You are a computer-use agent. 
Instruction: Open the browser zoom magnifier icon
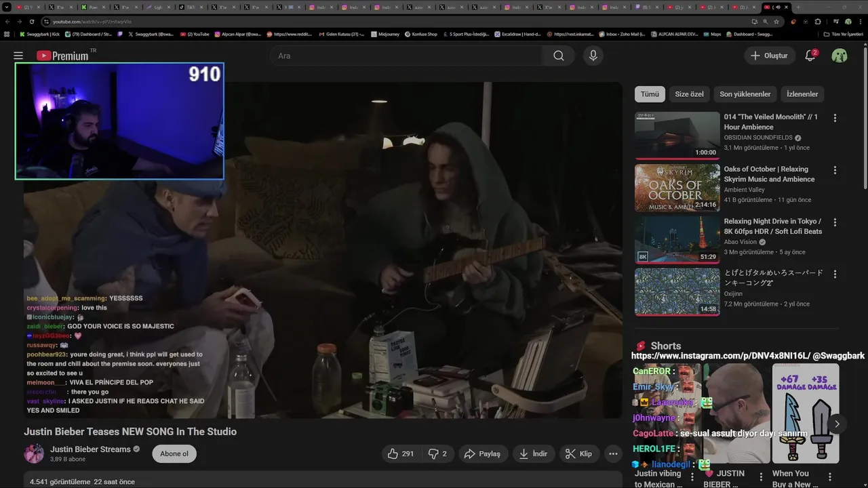[x=765, y=22]
